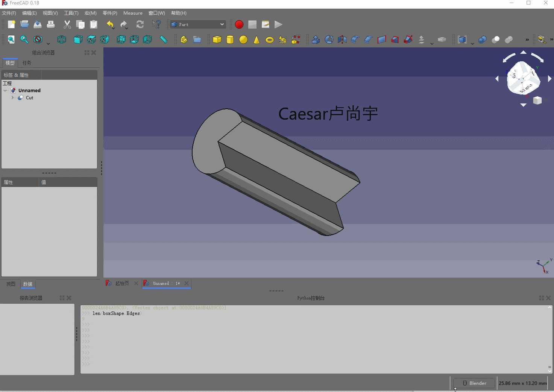The width and height of the screenshot is (554, 392).
Task: Open the 文件(F) menu
Action: 9,13
